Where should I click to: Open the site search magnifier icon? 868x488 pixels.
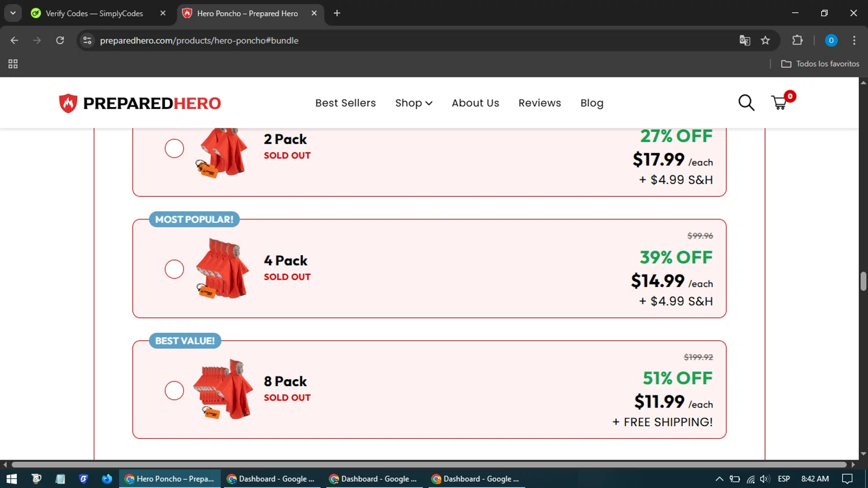coord(746,103)
